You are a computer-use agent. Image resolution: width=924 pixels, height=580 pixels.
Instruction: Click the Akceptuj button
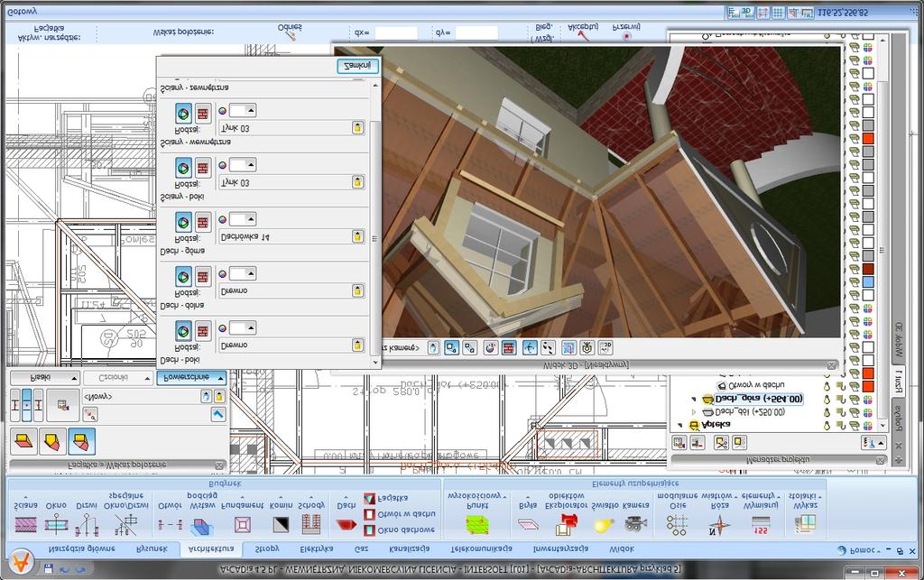582,32
